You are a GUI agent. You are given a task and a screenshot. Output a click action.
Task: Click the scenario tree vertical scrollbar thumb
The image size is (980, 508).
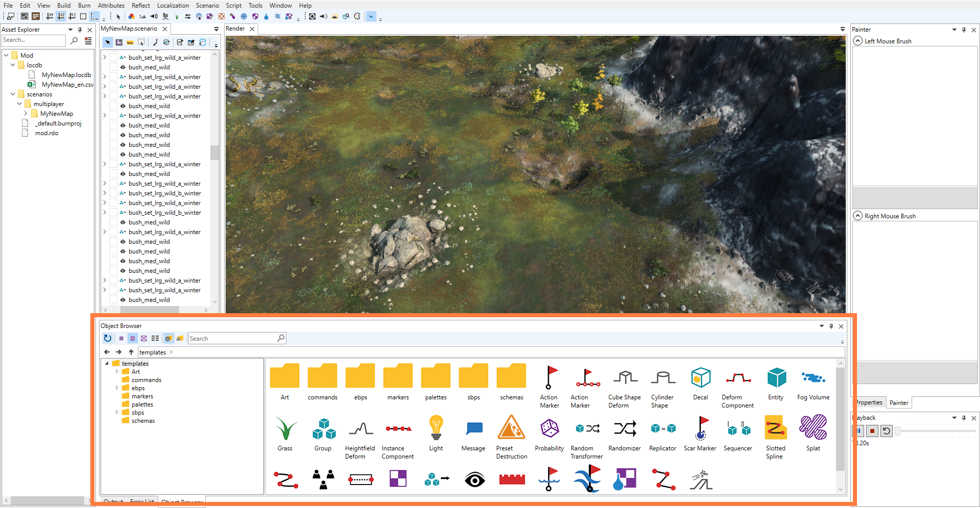(214, 153)
